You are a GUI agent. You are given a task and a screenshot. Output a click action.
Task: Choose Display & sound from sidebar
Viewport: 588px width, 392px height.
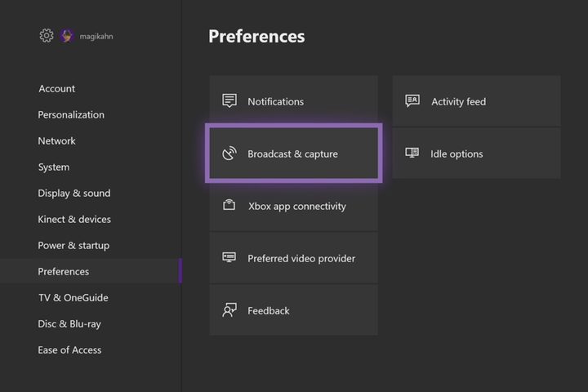click(74, 194)
